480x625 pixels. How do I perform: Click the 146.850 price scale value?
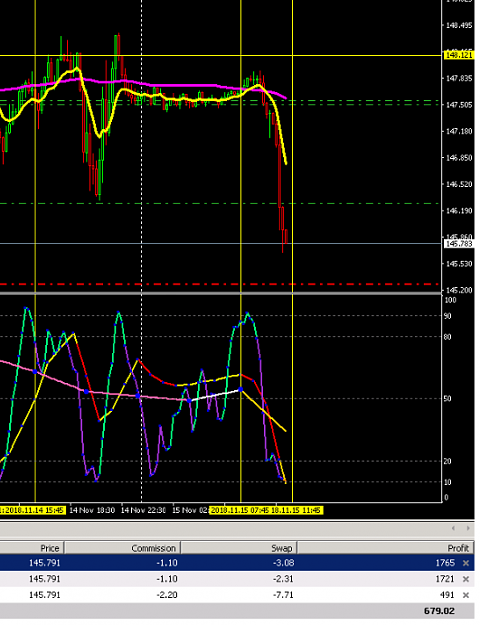tap(459, 158)
